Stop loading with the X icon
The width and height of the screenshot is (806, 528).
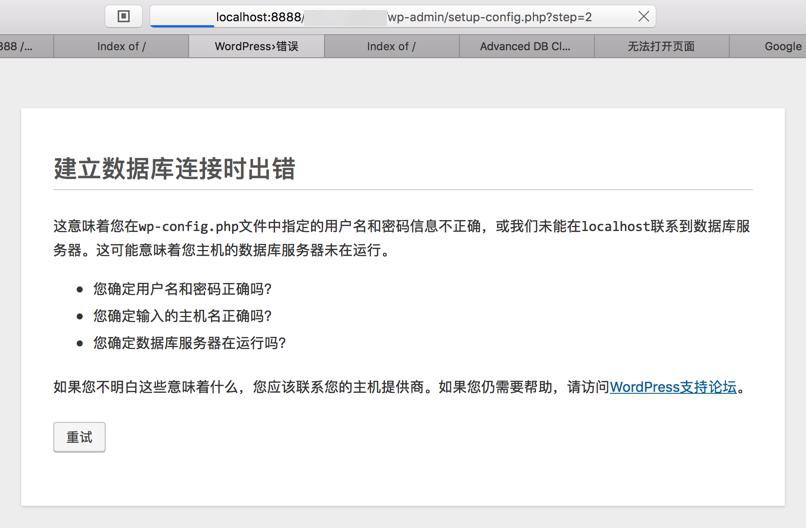643,16
